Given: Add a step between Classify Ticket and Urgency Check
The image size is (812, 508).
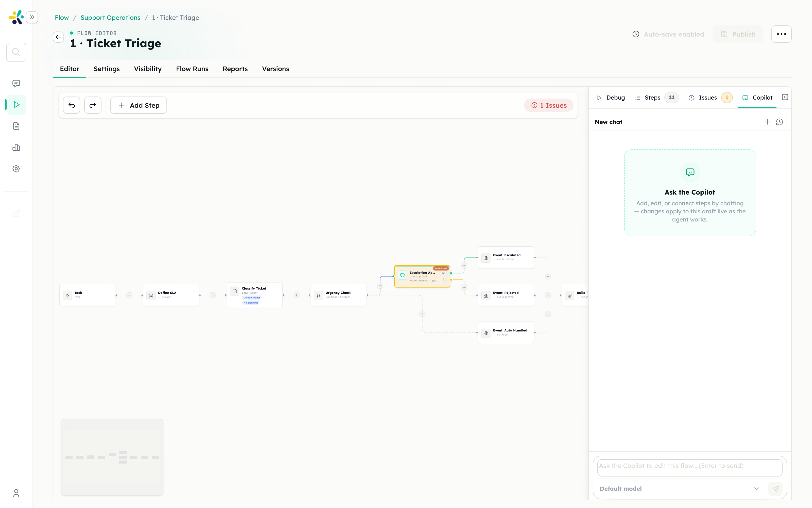Looking at the screenshot, I should click(297, 295).
